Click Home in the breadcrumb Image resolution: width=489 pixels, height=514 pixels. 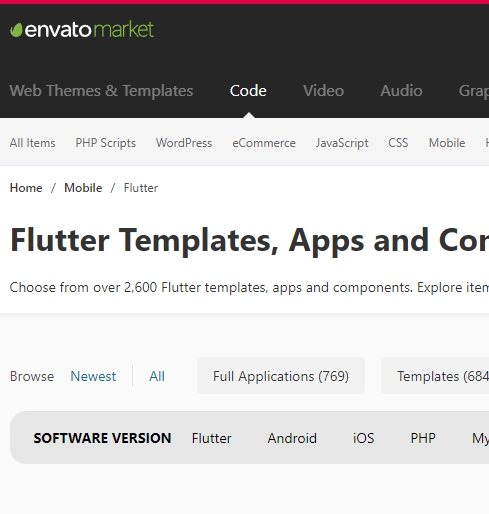[x=26, y=188]
